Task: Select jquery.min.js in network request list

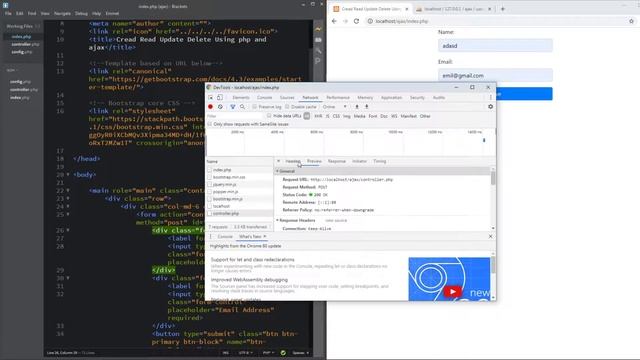Action: tap(240, 184)
